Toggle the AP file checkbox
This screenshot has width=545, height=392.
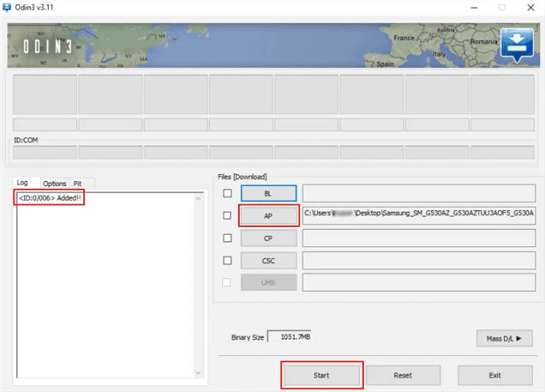228,216
